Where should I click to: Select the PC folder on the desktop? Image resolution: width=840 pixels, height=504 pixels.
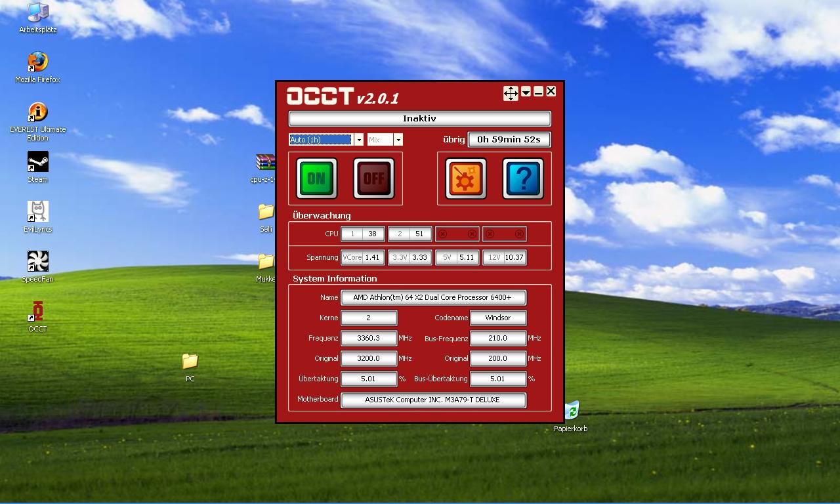coord(190,367)
